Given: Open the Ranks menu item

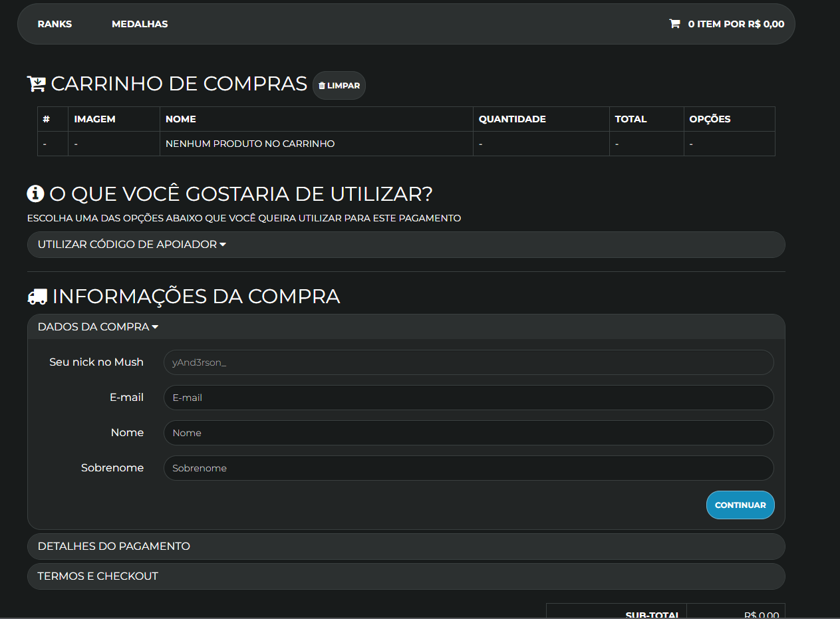Looking at the screenshot, I should pyautogui.click(x=55, y=24).
